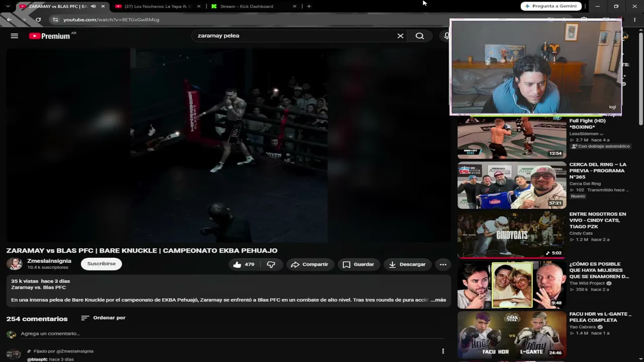Open options for the pinned comment
644x362 pixels.
click(443, 351)
